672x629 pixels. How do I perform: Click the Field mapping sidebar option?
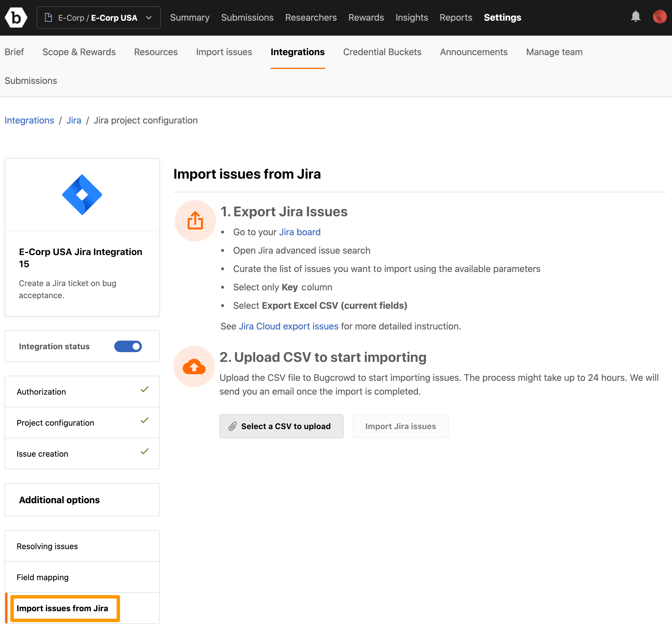pos(82,576)
